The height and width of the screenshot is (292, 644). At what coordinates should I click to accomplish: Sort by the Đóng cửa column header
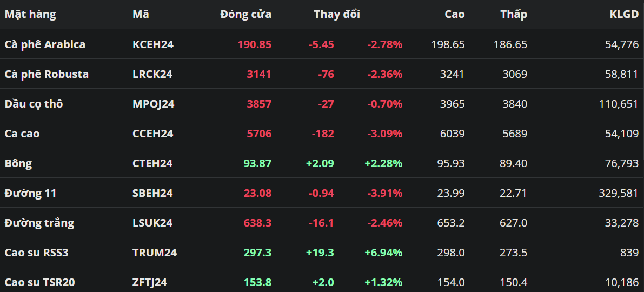(x=245, y=15)
